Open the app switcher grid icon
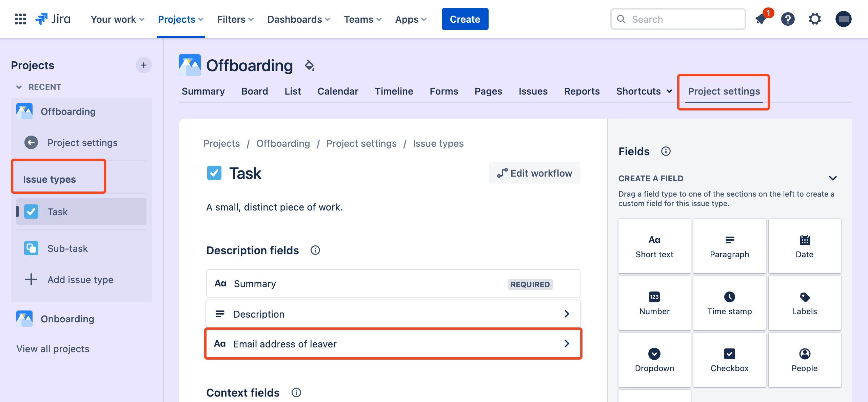 (20, 19)
